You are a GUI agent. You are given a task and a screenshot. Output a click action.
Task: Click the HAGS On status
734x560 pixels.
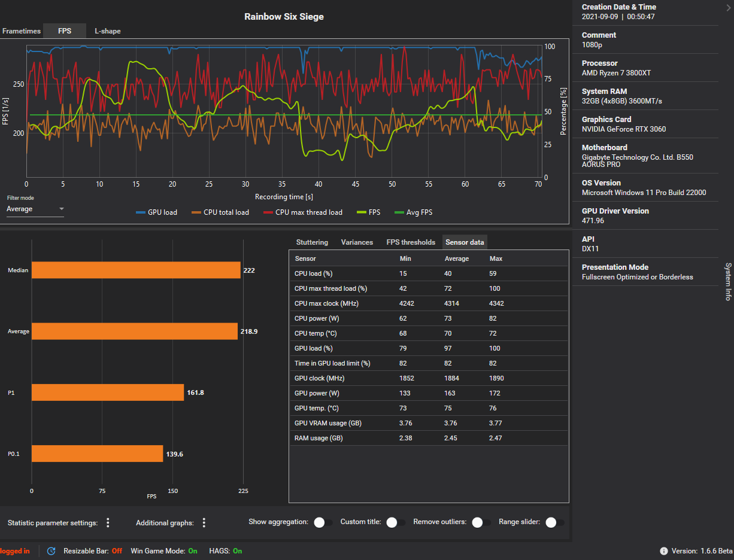pyautogui.click(x=238, y=551)
